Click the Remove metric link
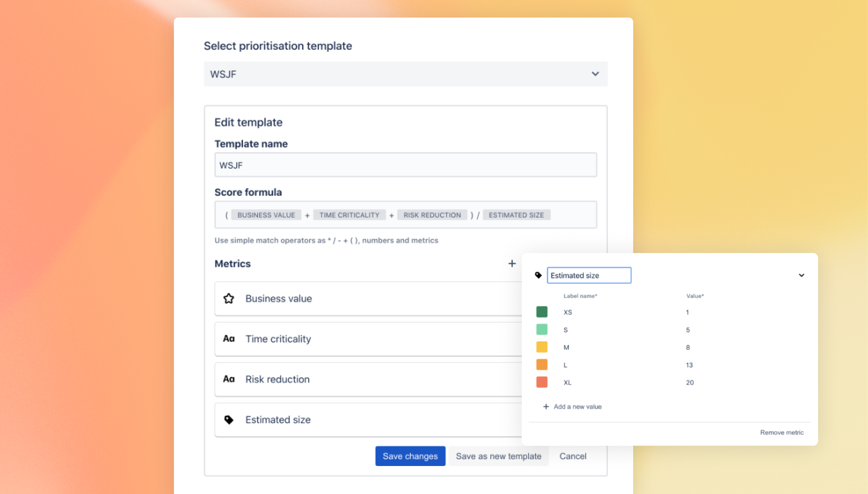Image resolution: width=868 pixels, height=494 pixels. click(x=782, y=432)
